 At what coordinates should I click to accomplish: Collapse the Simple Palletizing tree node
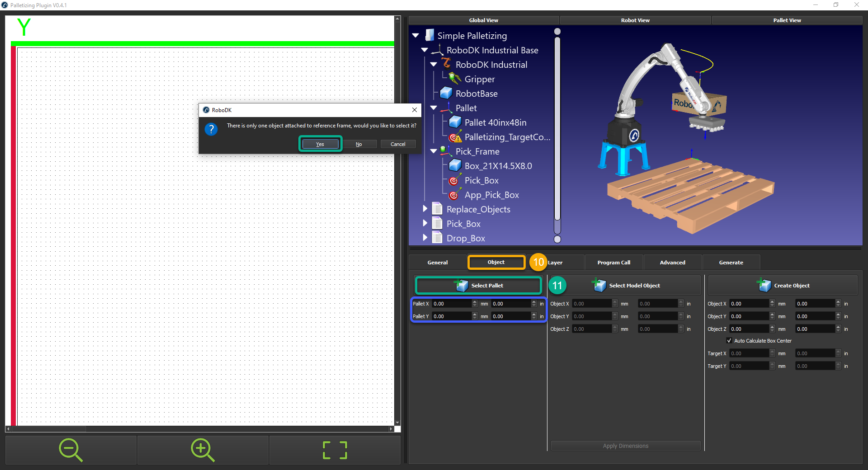point(415,35)
